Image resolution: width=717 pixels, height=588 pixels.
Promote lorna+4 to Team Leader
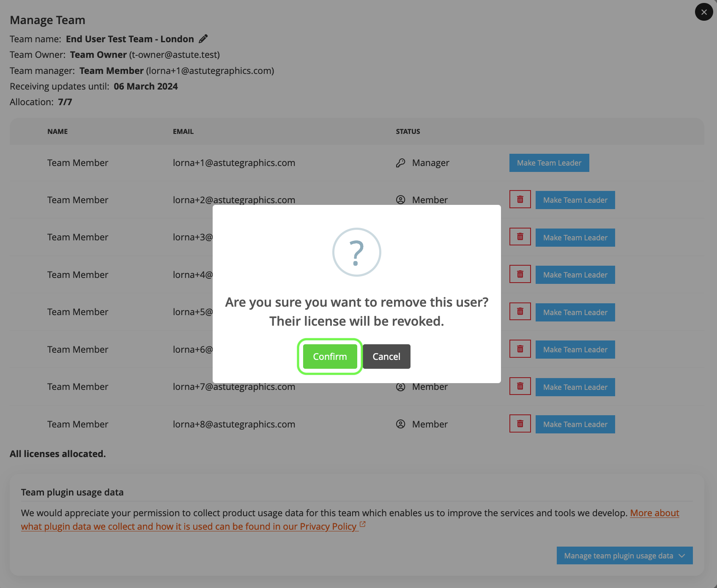coord(575,275)
